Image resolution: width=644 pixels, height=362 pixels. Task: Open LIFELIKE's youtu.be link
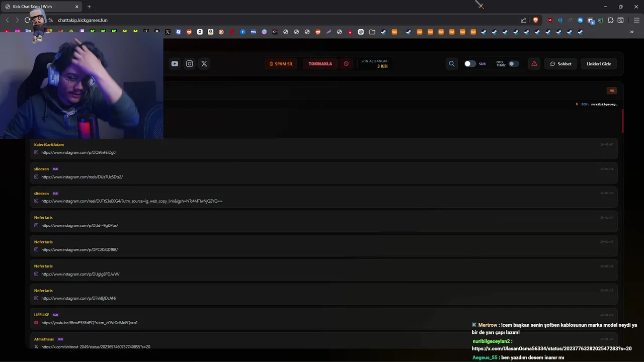[x=90, y=323]
